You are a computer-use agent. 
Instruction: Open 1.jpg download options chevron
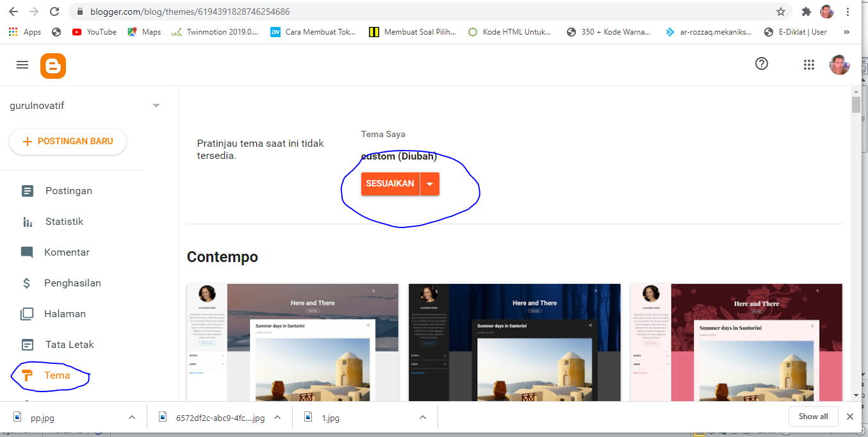coord(423,417)
